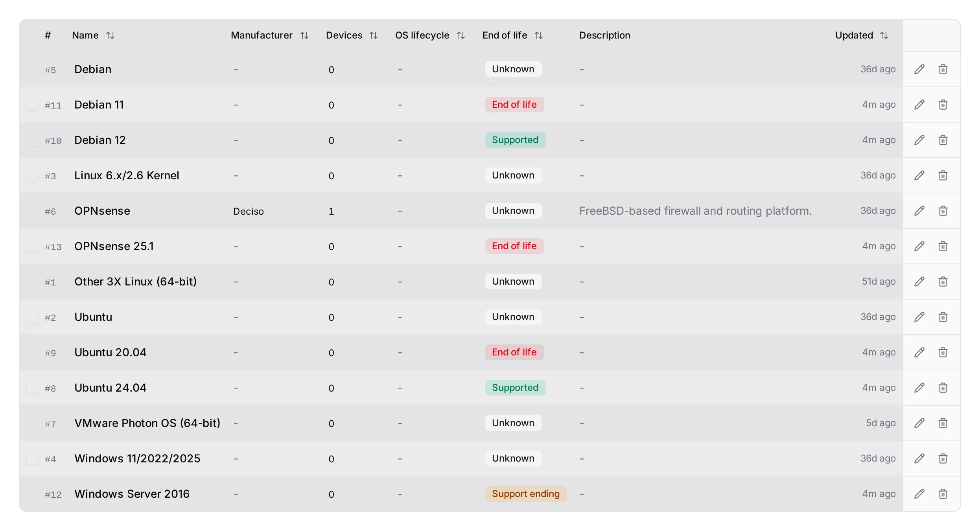This screenshot has width=980, height=530.
Task: Sort the table by Name column
Action: pos(93,35)
